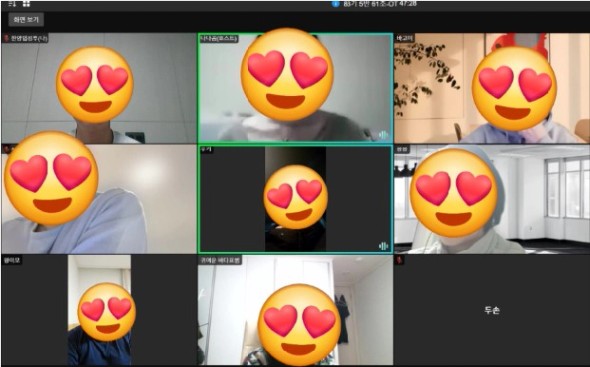Image resolution: width=590 pixels, height=367 pixels.
Task: Click the meeting timer text in the top bar
Action: point(380,4)
